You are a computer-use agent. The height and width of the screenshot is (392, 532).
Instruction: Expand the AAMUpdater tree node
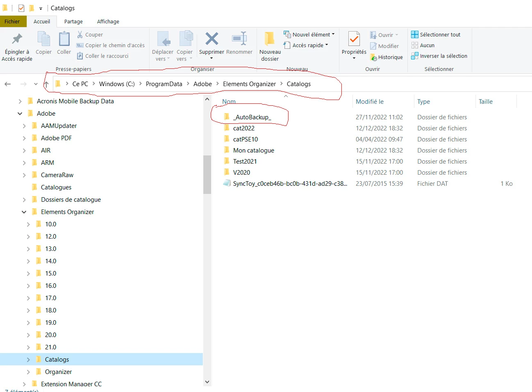coord(24,126)
